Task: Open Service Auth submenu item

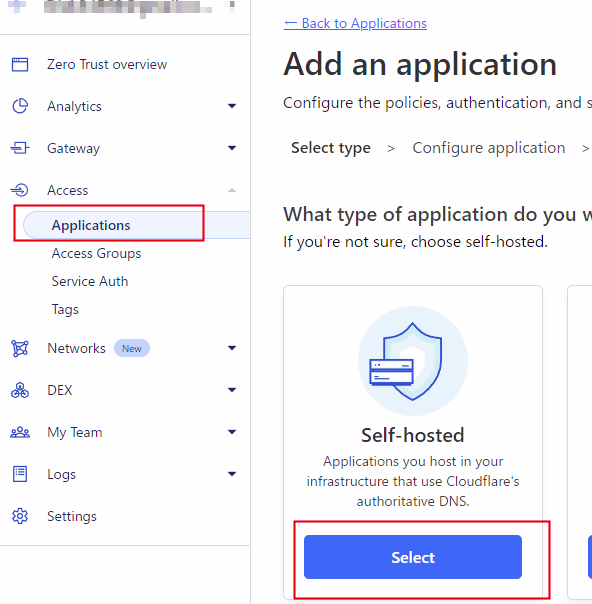Action: click(90, 282)
